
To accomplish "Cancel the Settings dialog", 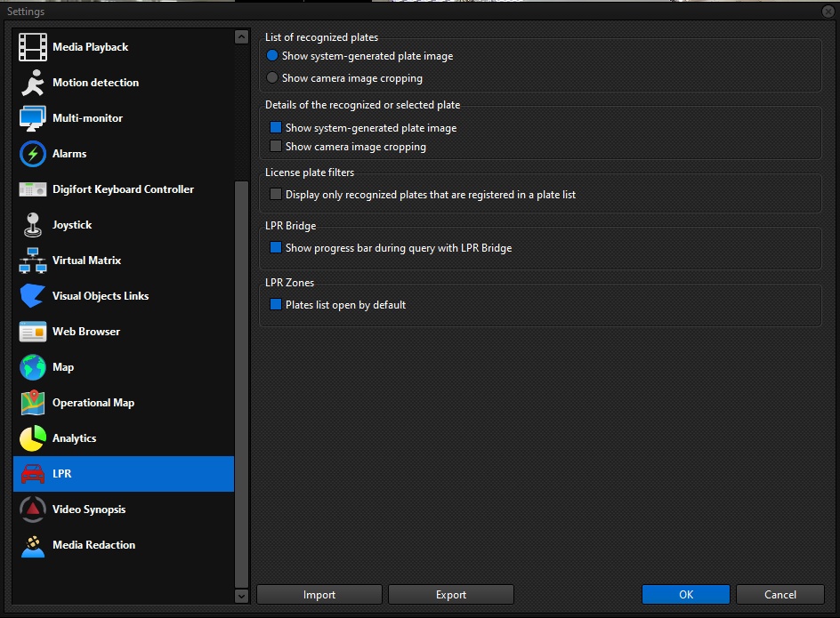I will coord(780,595).
